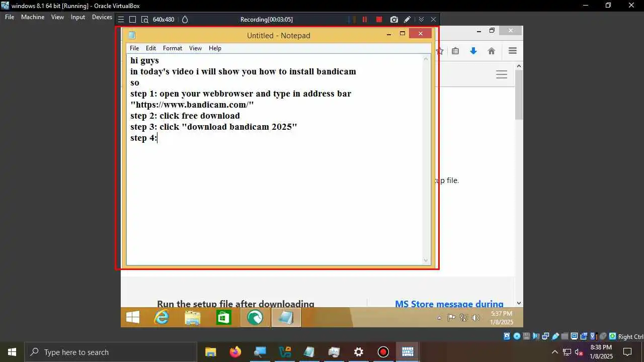Open host notification center icon

pos(627,352)
